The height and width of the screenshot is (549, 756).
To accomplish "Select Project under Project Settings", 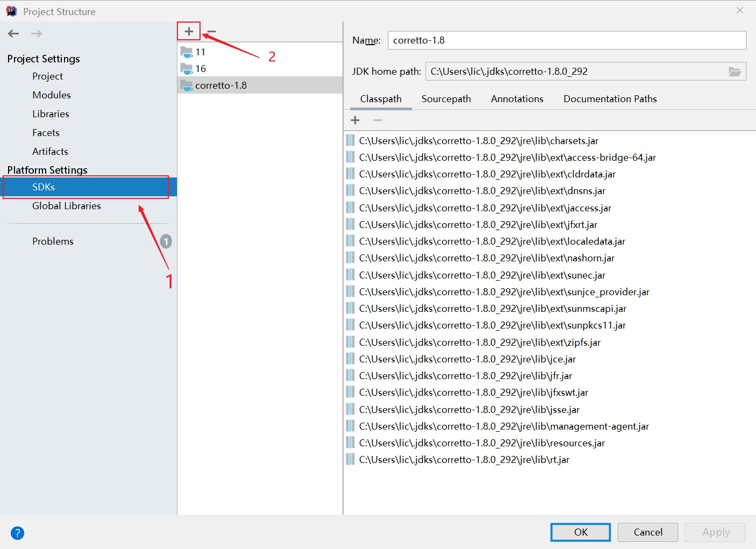I will point(47,76).
